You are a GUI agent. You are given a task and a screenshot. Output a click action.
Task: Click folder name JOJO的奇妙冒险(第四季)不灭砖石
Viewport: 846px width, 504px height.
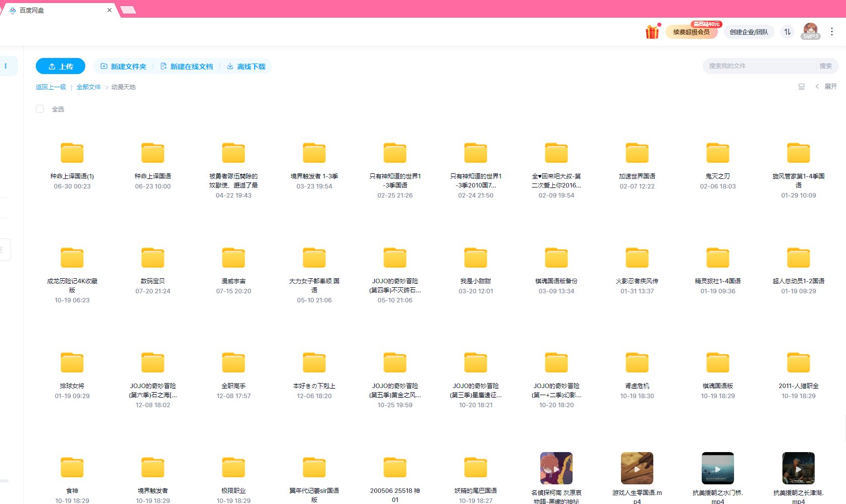coord(395,286)
